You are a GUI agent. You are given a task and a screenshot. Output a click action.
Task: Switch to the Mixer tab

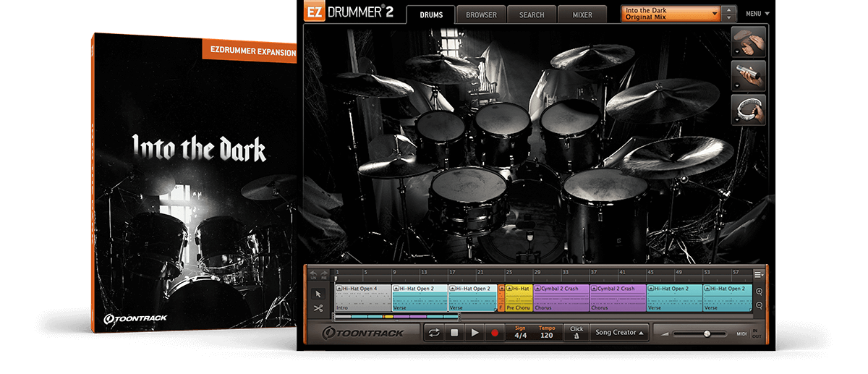[x=582, y=14]
